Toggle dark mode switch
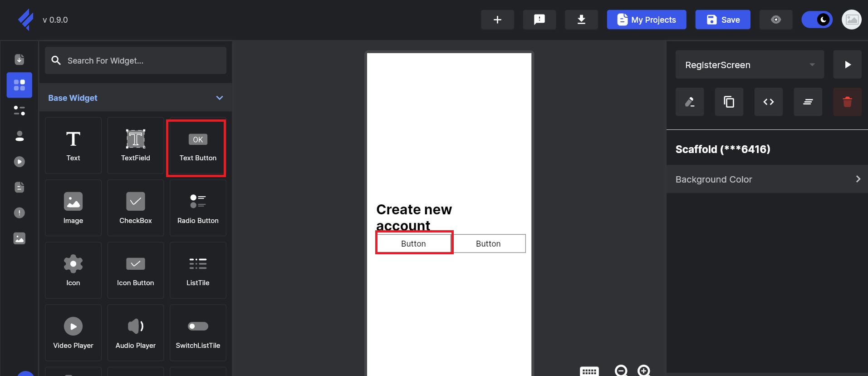868x376 pixels. [817, 20]
